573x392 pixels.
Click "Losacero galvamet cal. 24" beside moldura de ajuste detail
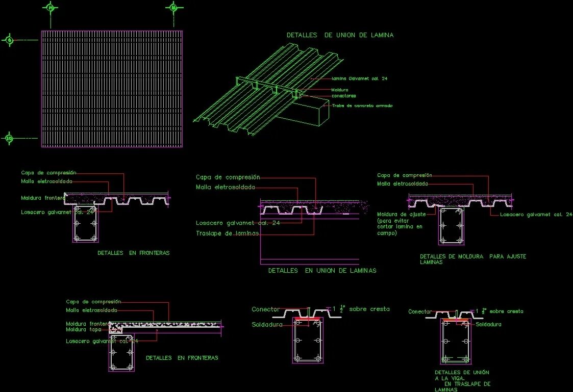536,215
